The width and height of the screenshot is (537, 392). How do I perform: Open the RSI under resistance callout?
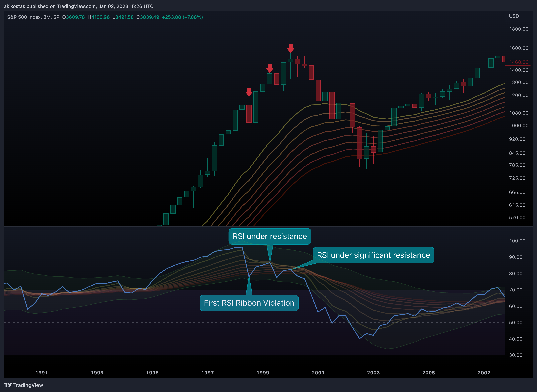(270, 236)
